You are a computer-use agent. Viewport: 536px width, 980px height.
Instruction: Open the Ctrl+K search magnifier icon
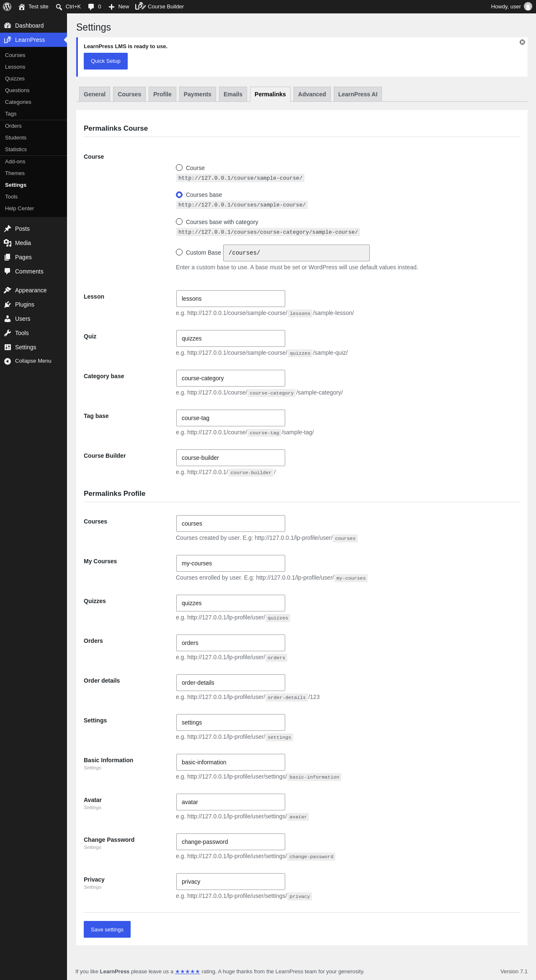(59, 7)
